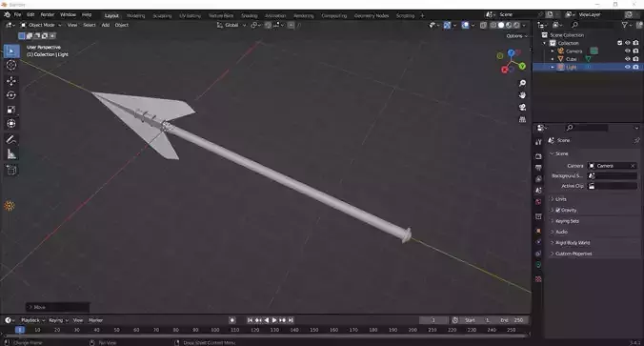Click the zoom viewport icon
644x346 pixels.
tap(522, 84)
